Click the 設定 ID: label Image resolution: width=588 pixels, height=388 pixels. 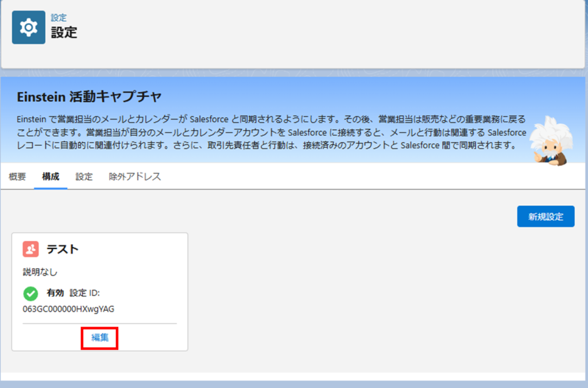tap(85, 293)
